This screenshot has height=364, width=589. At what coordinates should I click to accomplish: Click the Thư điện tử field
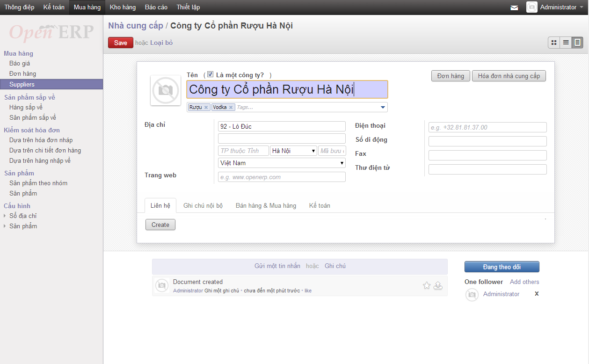pyautogui.click(x=487, y=169)
